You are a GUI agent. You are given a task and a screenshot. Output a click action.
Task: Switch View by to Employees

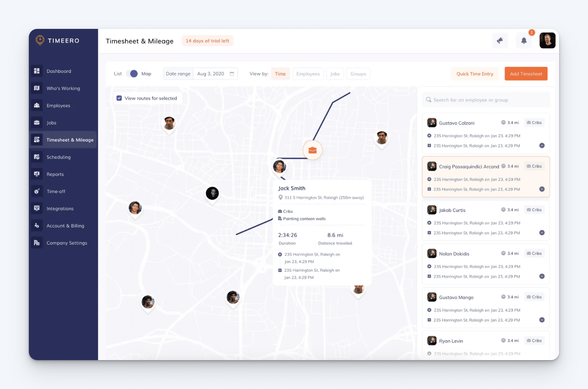[308, 73]
